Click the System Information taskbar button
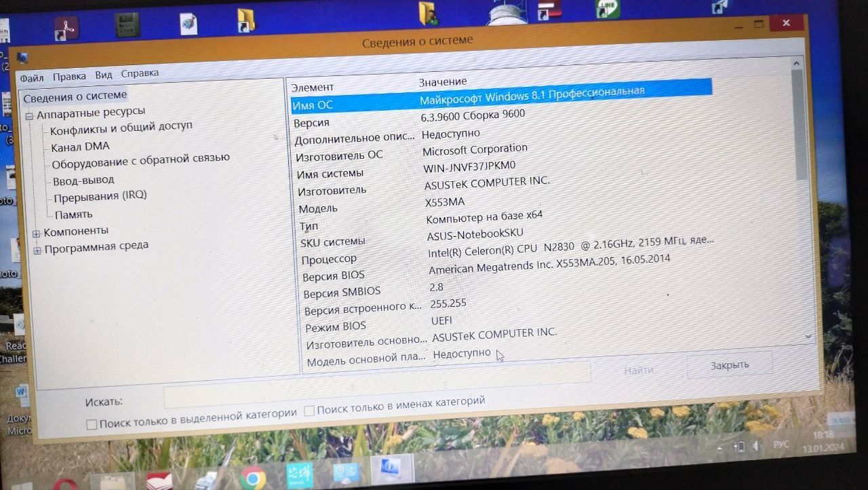 click(392, 470)
